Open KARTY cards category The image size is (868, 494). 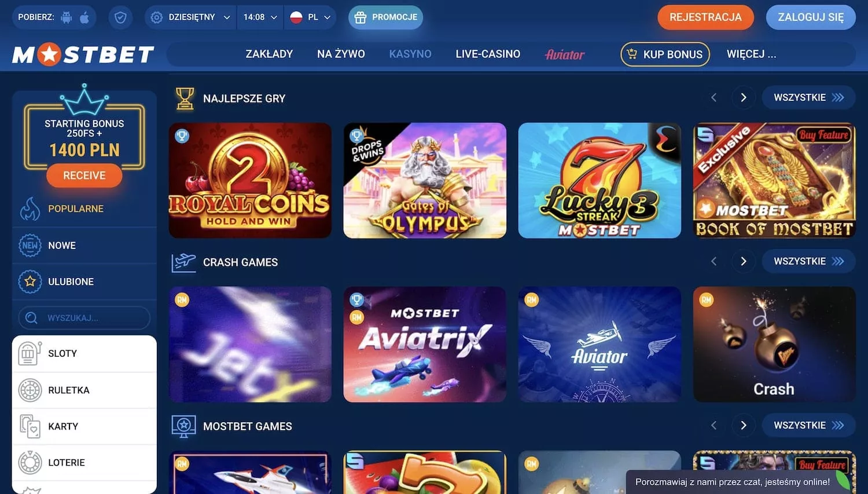click(84, 427)
